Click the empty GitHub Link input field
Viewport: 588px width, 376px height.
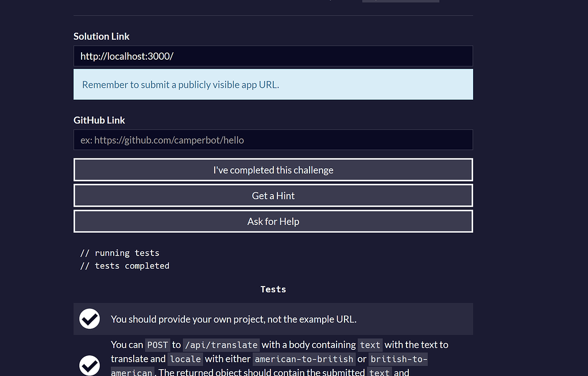click(273, 139)
